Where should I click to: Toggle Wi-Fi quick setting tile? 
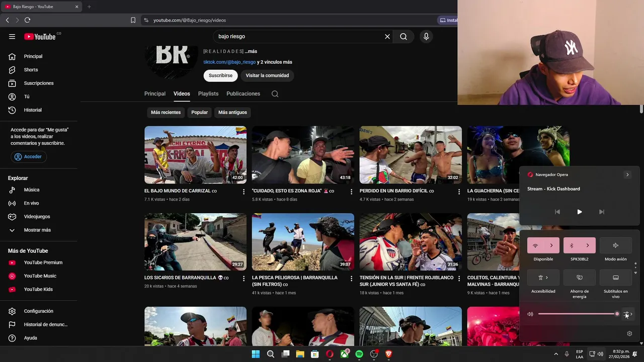(x=535, y=245)
